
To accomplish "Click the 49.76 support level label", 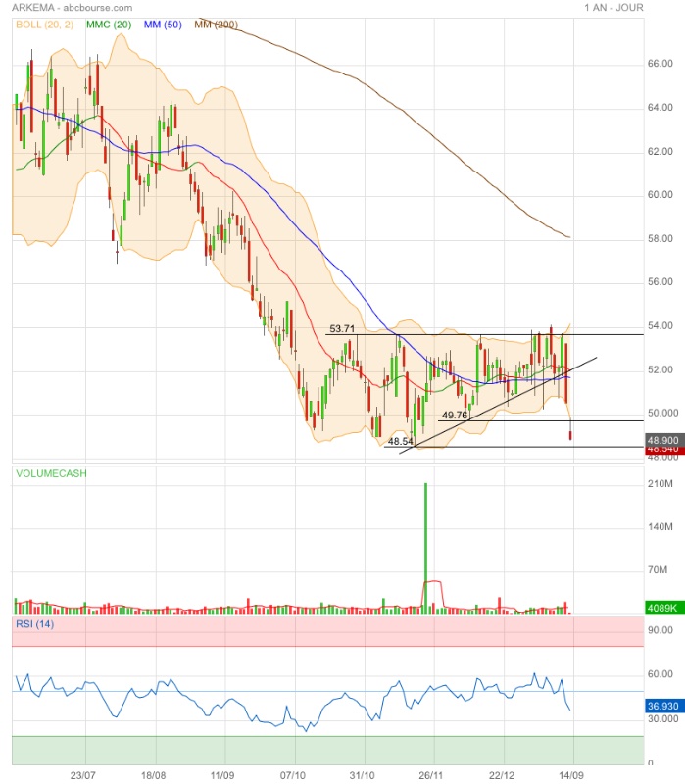I will coord(455,415).
